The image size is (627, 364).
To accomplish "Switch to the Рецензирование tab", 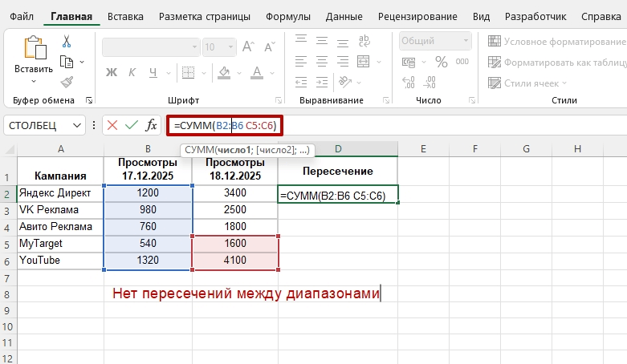I will pyautogui.click(x=418, y=16).
